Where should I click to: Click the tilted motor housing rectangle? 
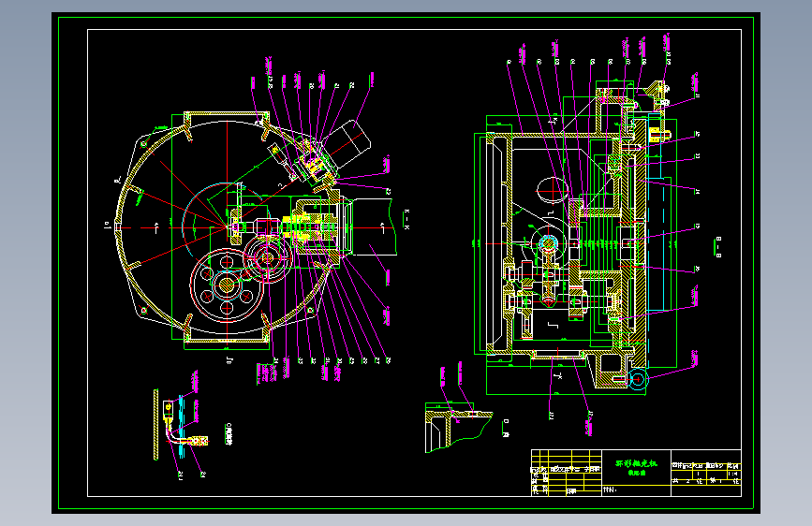point(346,143)
